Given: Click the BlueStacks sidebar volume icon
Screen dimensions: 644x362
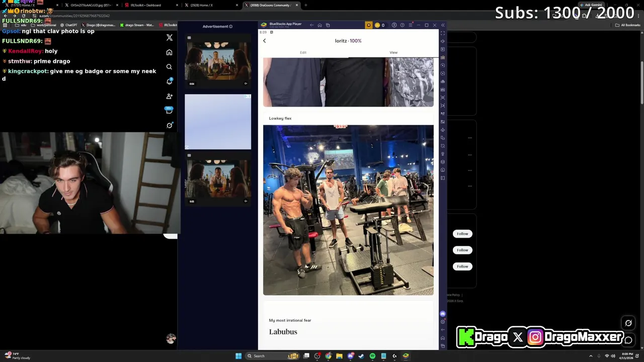Looking at the screenshot, I should click(x=442, y=41).
